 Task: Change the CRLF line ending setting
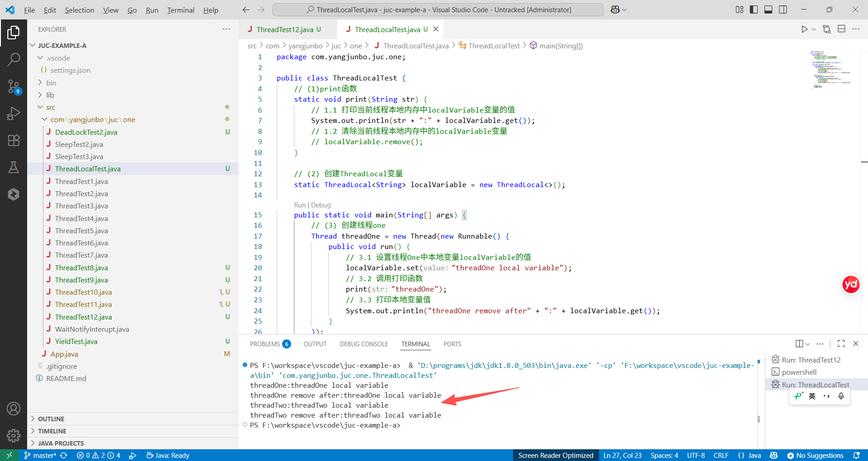click(721, 456)
